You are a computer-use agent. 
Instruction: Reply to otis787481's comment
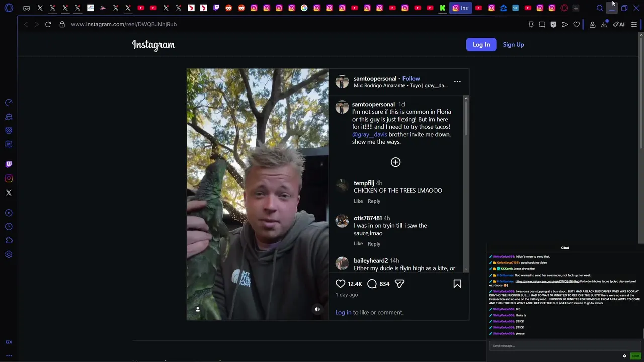tap(374, 244)
